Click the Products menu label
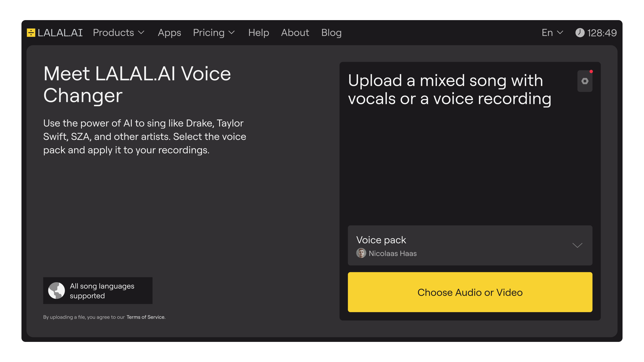Viewport: 644px width, 362px height. (x=114, y=33)
